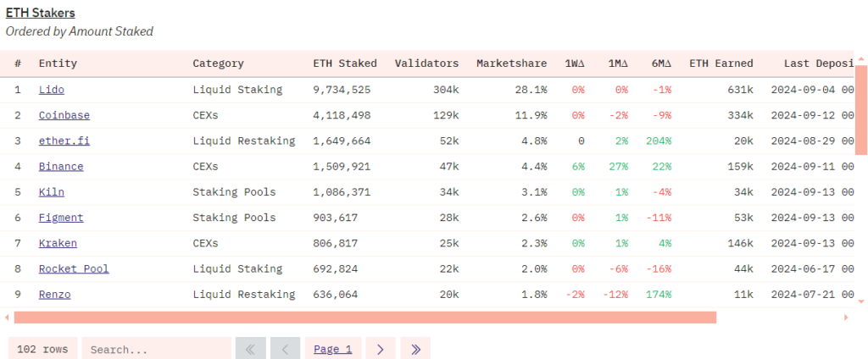Click the # column header

point(18,63)
